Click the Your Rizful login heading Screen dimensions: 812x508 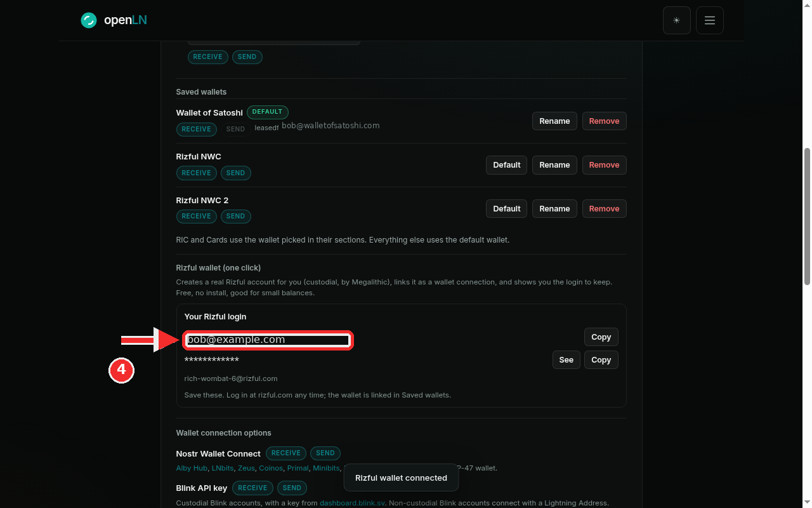point(215,317)
